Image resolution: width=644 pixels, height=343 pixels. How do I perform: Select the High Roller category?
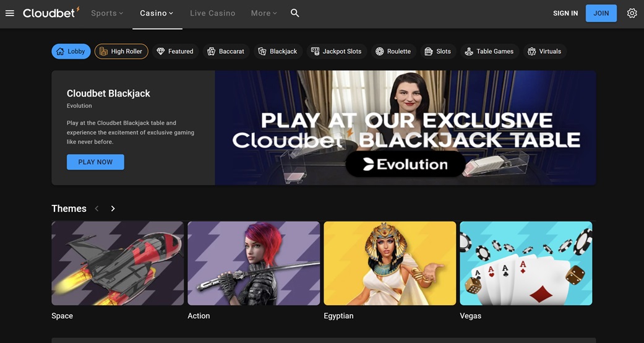coord(121,51)
